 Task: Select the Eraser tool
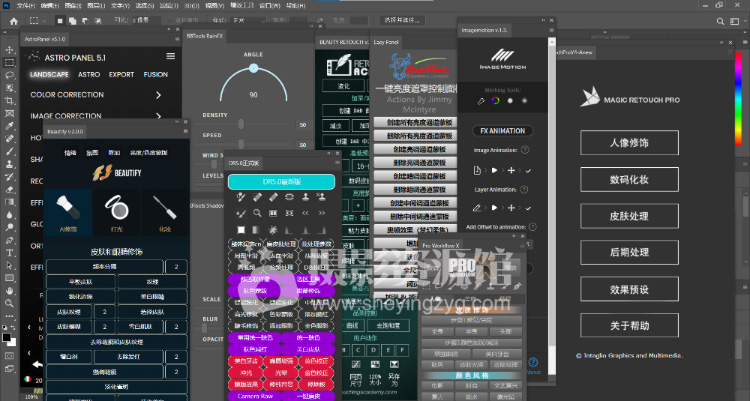9,189
